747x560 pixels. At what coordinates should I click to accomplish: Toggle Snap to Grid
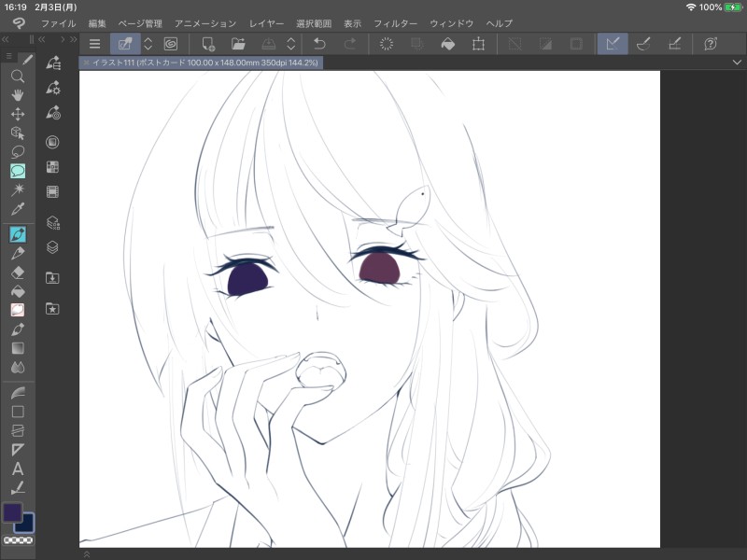(674, 44)
